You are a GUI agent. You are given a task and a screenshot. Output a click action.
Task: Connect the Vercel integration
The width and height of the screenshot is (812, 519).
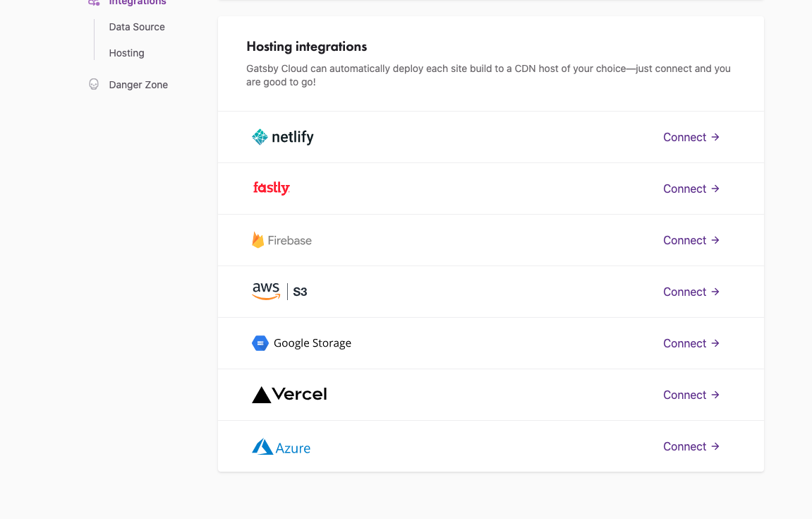click(x=691, y=395)
